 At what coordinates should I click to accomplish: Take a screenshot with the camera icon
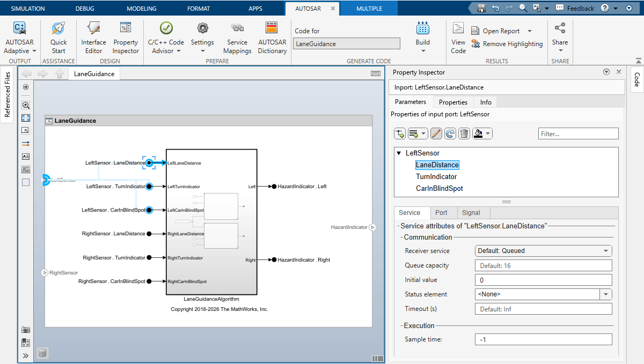tap(26, 330)
